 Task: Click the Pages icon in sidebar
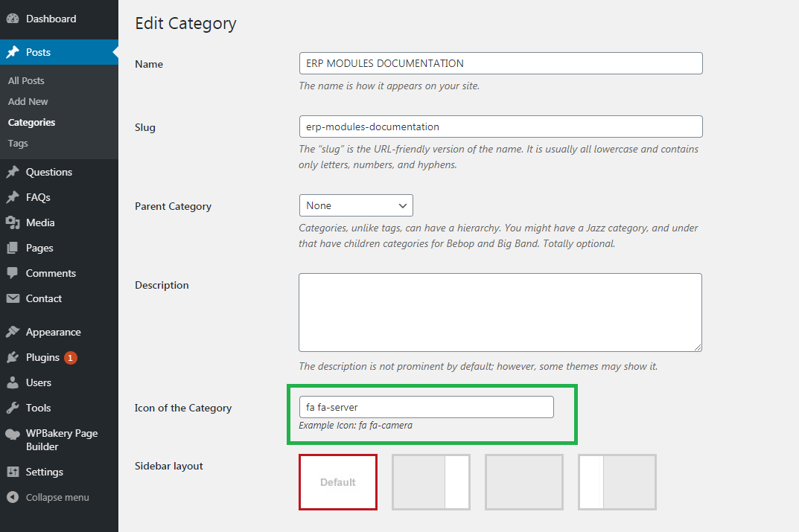click(x=13, y=248)
